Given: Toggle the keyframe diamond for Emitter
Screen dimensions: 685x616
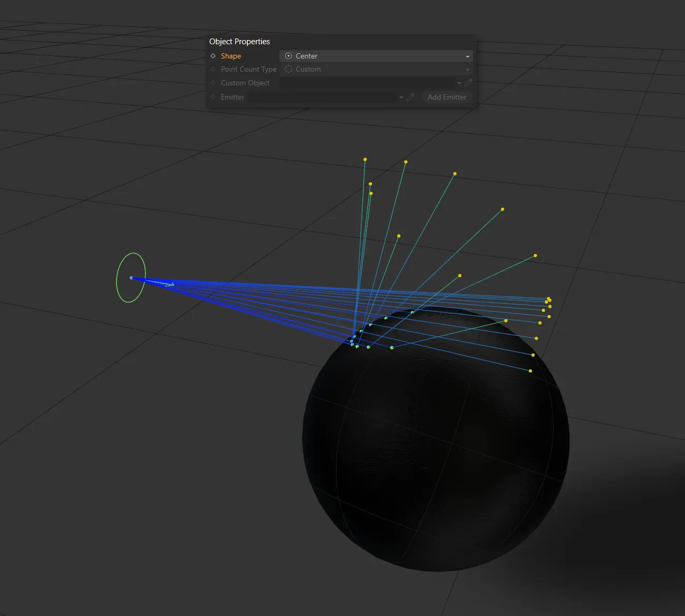Looking at the screenshot, I should (x=212, y=97).
